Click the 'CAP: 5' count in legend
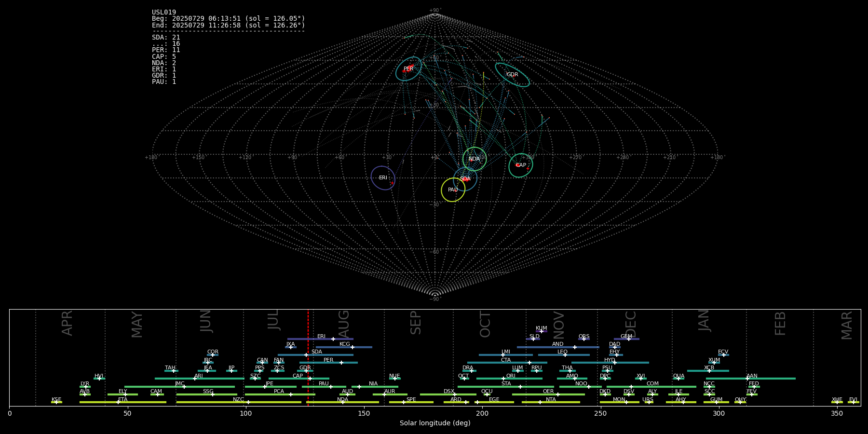The height and width of the screenshot is (434, 868). 164,57
